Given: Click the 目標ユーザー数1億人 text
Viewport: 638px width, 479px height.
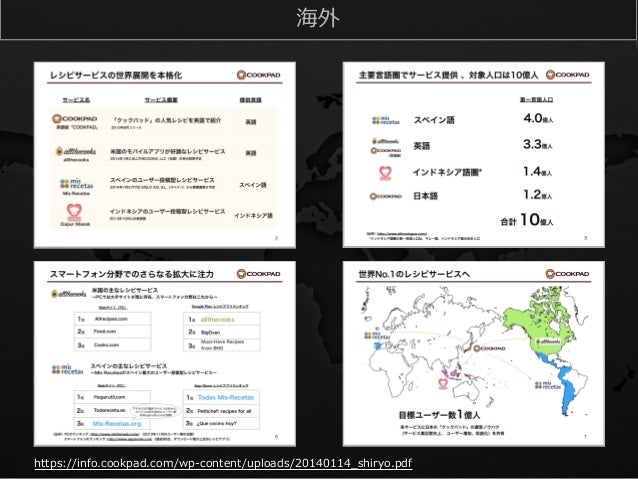Looking at the screenshot, I should 439,415.
